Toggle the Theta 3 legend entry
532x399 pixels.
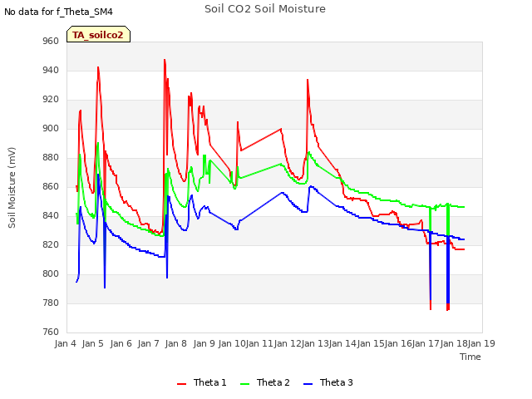coord(328,382)
